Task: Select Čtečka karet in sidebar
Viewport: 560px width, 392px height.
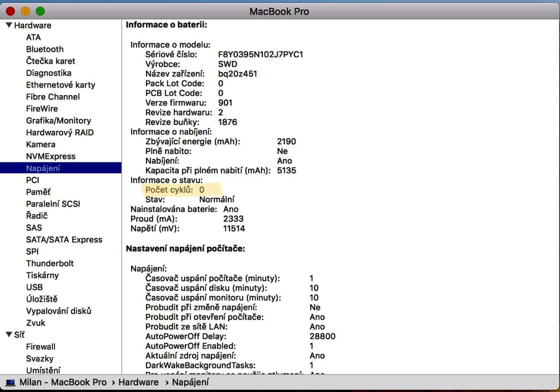Action: (x=51, y=61)
